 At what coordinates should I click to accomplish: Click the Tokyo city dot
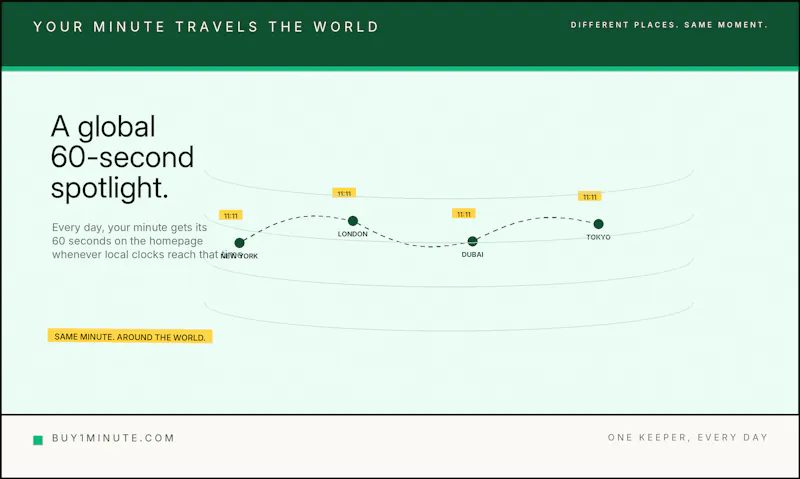coord(598,224)
